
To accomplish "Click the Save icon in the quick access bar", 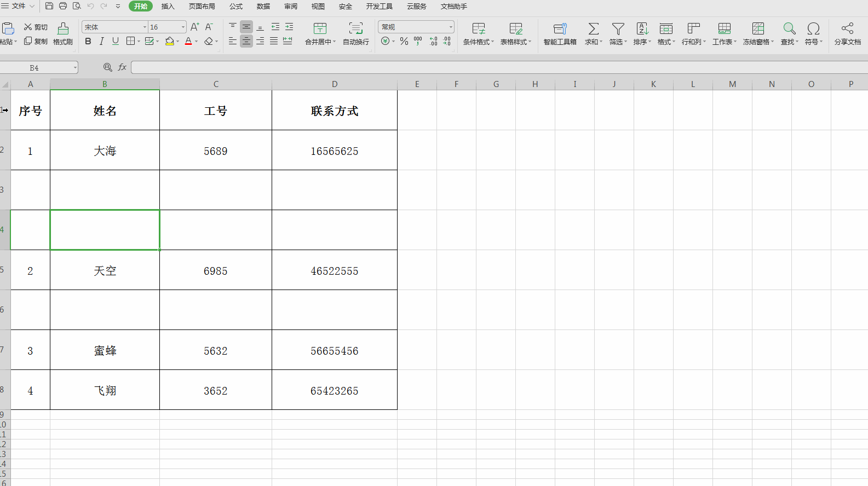I will coord(49,6).
